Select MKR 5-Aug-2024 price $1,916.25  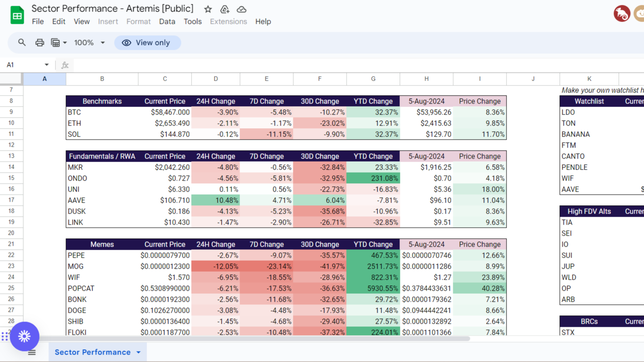[426, 167]
